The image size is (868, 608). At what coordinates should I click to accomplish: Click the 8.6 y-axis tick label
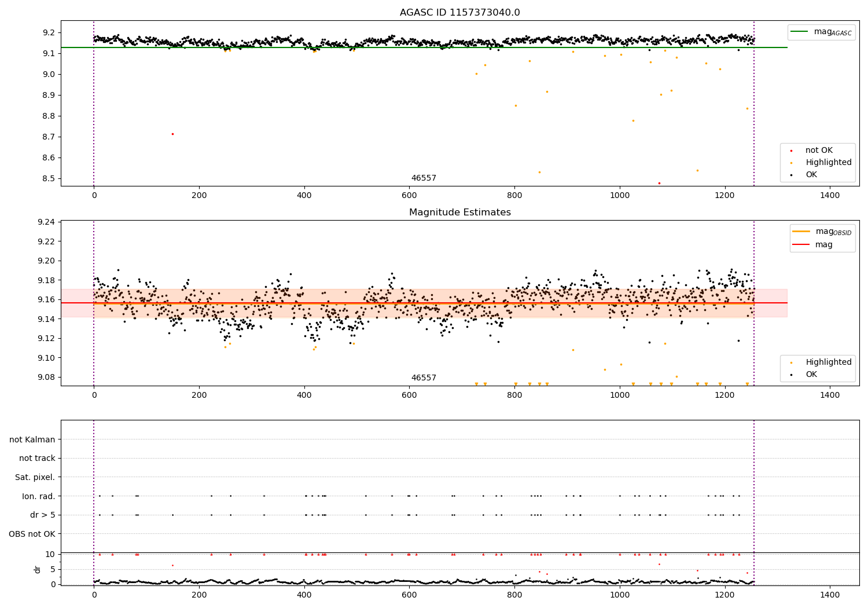pos(49,158)
